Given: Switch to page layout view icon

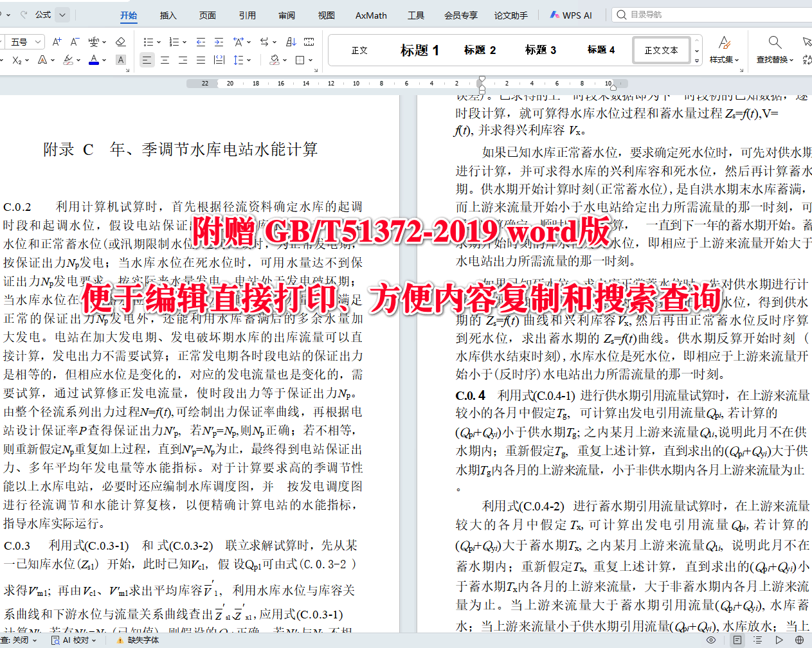Looking at the screenshot, I should [x=737, y=640].
